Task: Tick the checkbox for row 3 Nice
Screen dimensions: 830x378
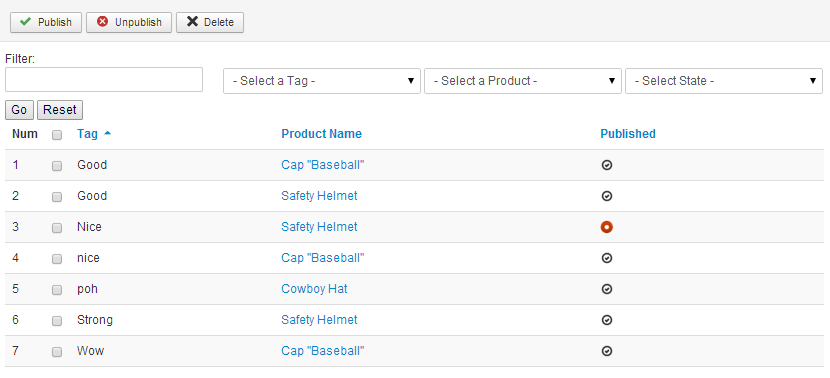Action: (x=57, y=228)
